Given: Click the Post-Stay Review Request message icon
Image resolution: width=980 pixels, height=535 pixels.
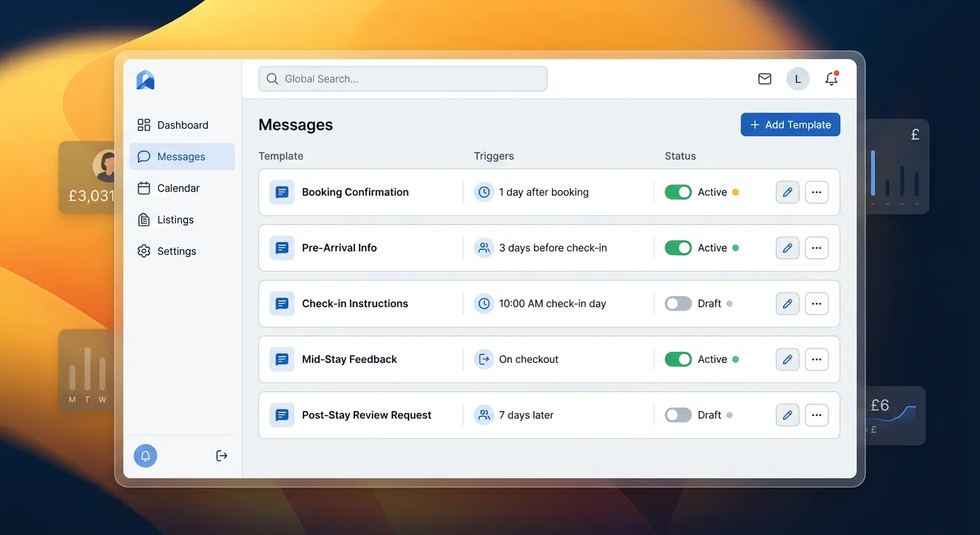Looking at the screenshot, I should tap(282, 415).
